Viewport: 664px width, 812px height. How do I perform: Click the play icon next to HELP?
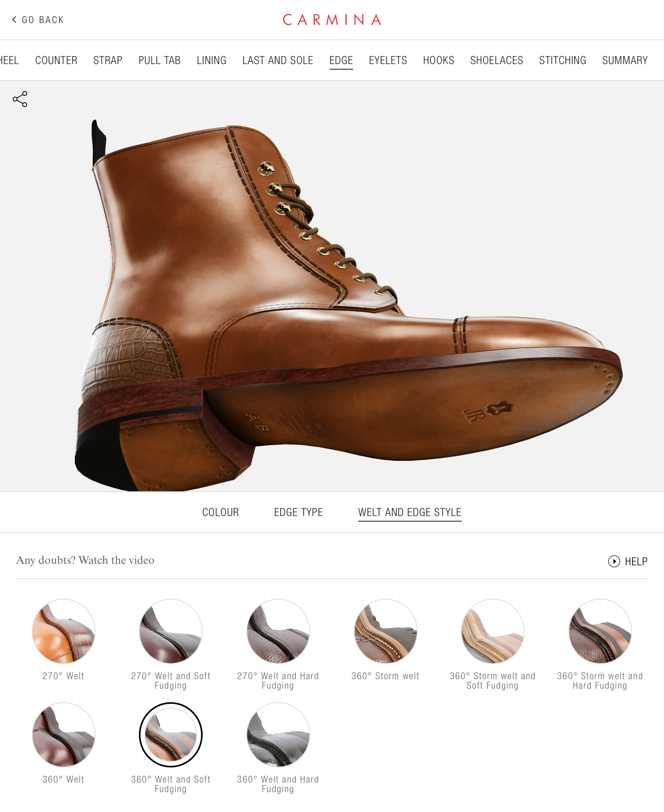click(x=614, y=561)
